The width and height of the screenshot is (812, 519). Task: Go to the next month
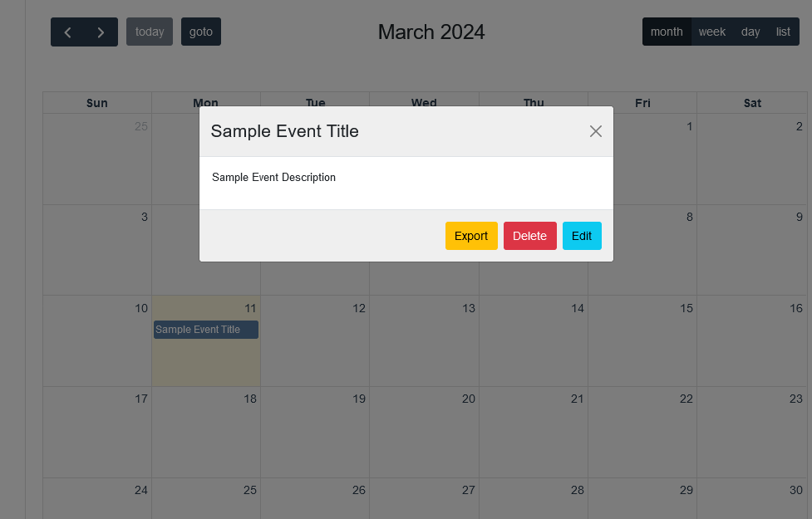(101, 32)
